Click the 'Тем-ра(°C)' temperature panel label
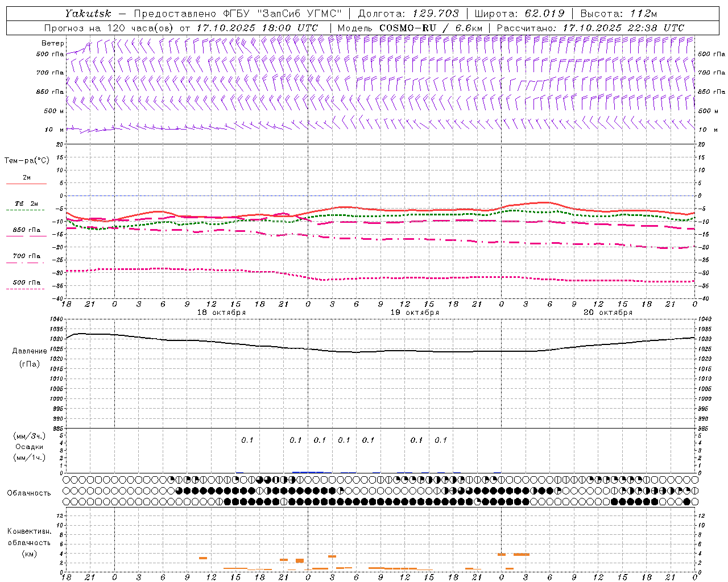The height and width of the screenshot is (582, 728). pyautogui.click(x=27, y=161)
